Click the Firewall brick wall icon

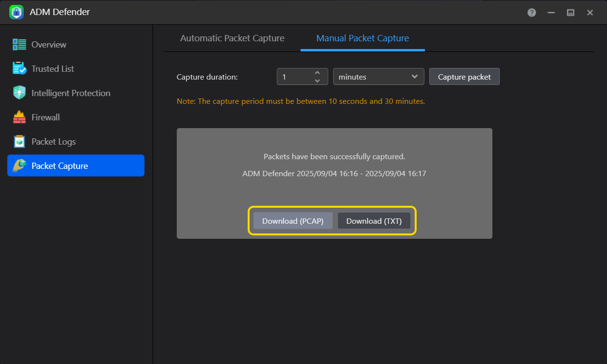19,117
